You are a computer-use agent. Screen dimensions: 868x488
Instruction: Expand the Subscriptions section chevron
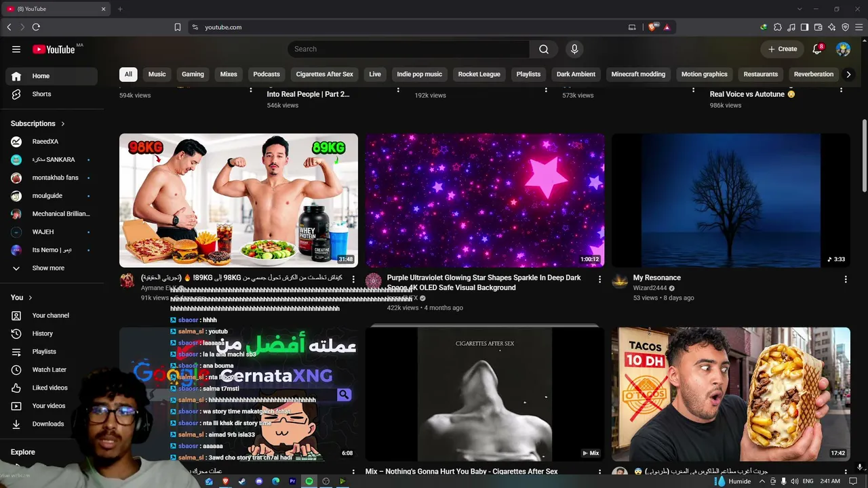tap(63, 124)
